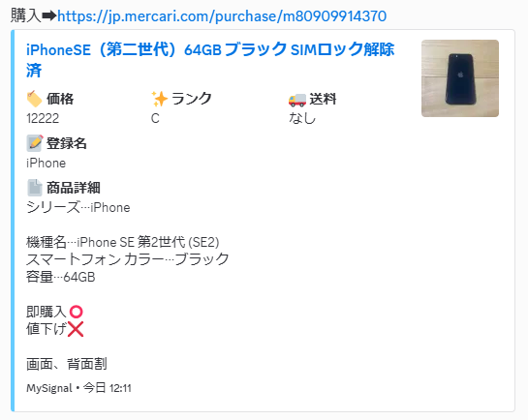Click the 容量 64GB detail line
Image resolution: width=528 pixels, height=420 pixels.
click(x=61, y=277)
